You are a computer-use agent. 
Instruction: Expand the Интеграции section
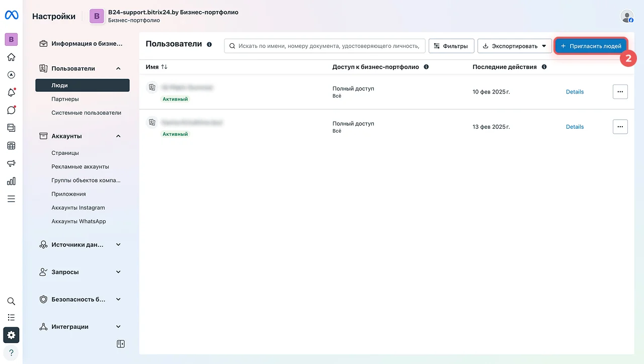point(118,327)
